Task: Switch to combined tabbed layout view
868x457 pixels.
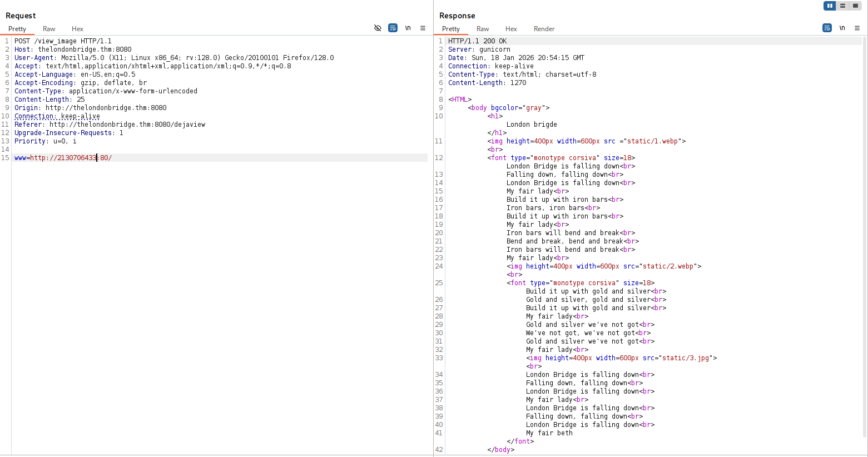Action: click(x=855, y=6)
